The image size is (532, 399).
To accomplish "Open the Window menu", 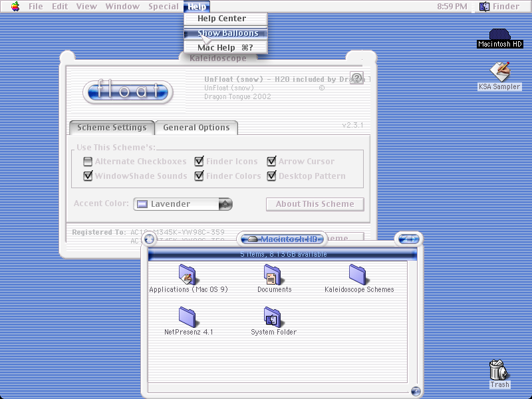I will point(122,7).
